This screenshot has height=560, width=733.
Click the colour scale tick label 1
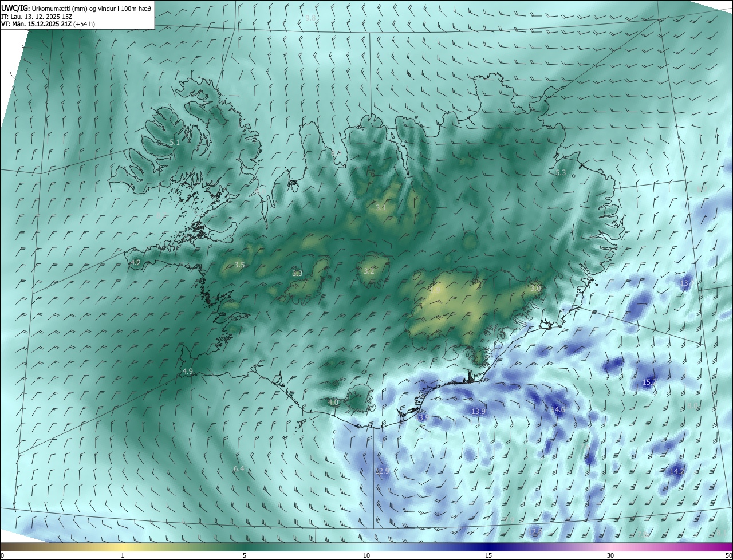pyautogui.click(x=123, y=555)
